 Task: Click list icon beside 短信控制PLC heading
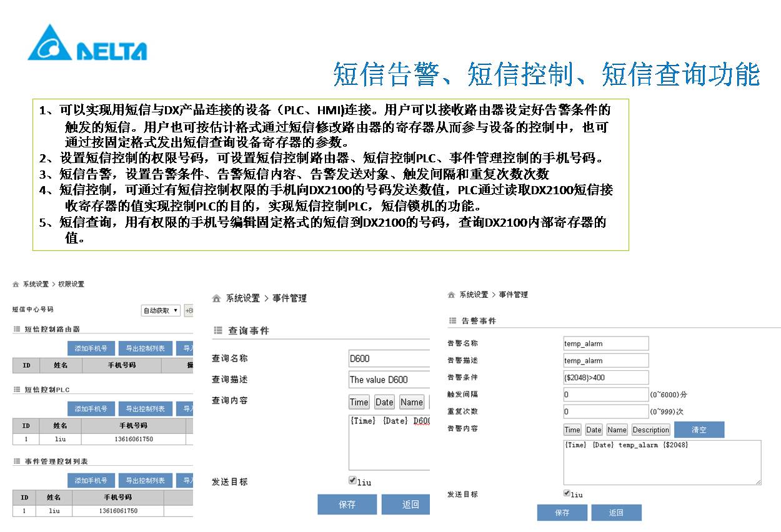(x=17, y=390)
